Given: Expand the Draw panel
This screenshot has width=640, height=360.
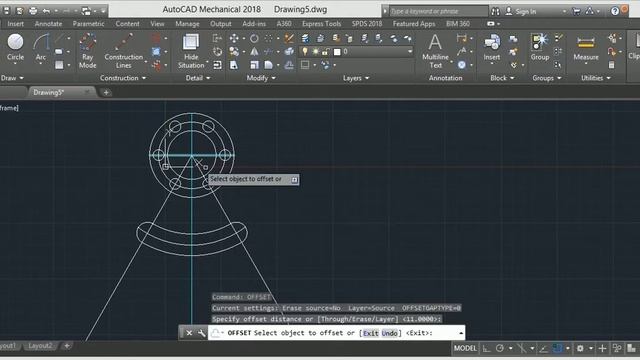Looking at the screenshot, I should click(12, 78).
